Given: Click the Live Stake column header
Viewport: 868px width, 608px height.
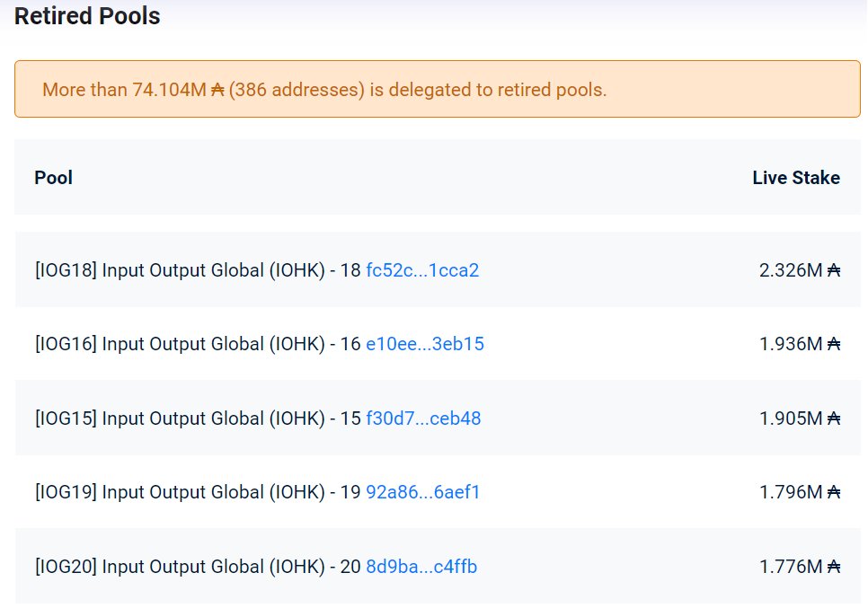Looking at the screenshot, I should pyautogui.click(x=796, y=178).
